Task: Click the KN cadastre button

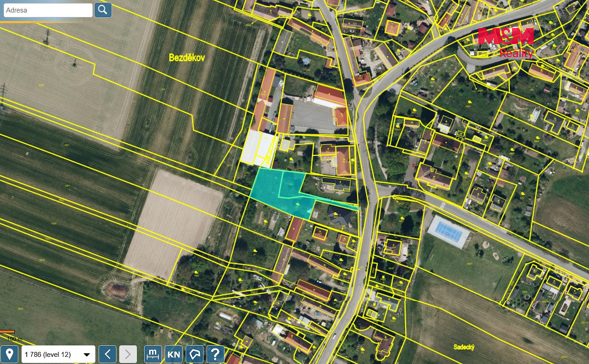Action: point(174,355)
